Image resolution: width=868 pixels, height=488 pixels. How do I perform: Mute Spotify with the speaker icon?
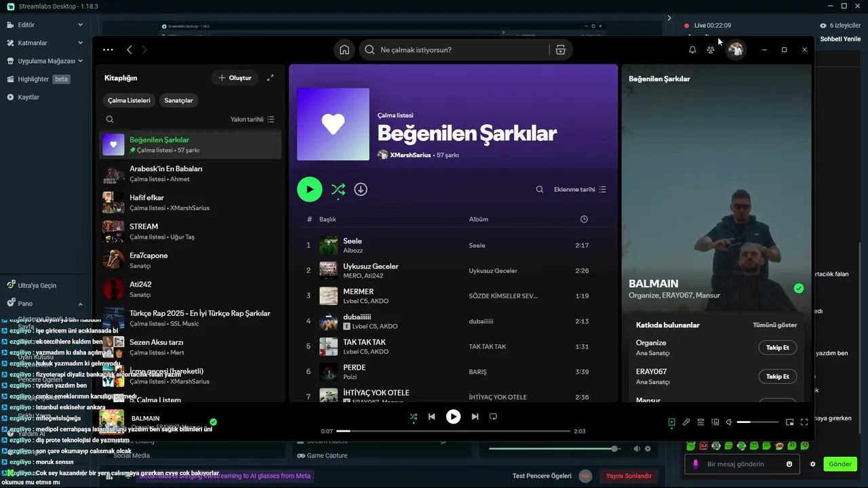[x=729, y=422]
